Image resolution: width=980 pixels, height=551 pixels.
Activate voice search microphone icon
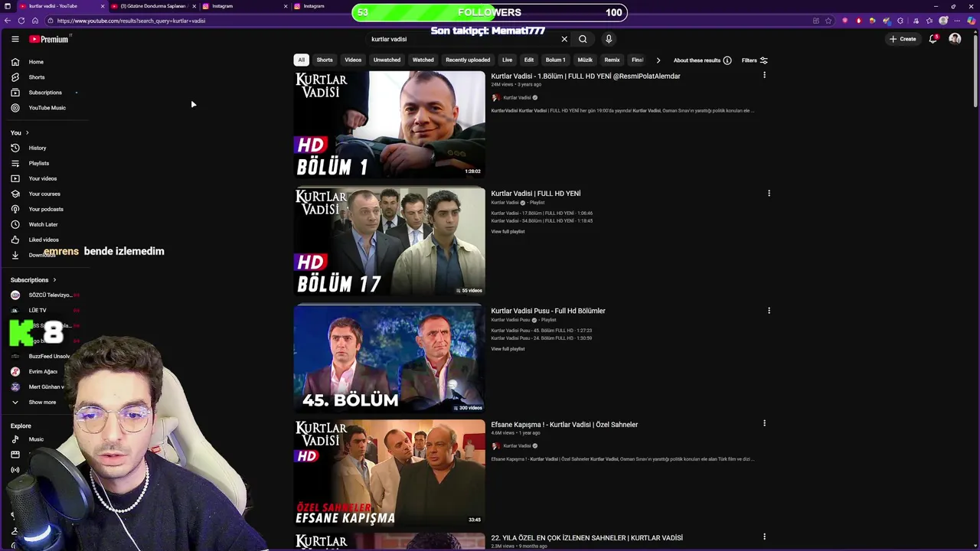[x=609, y=39]
